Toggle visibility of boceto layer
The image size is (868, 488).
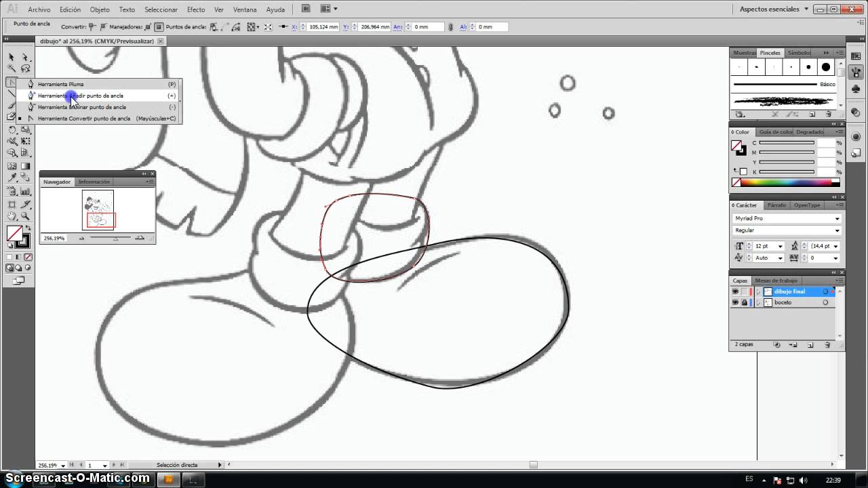[735, 302]
